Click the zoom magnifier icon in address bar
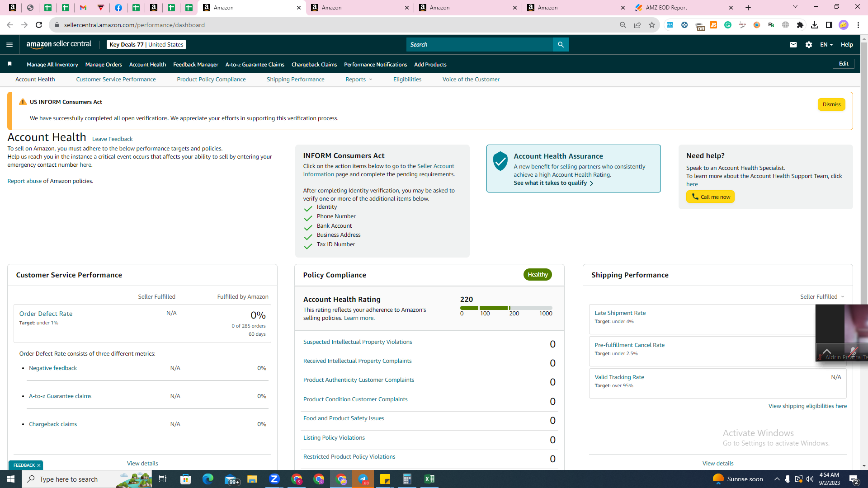 (623, 25)
